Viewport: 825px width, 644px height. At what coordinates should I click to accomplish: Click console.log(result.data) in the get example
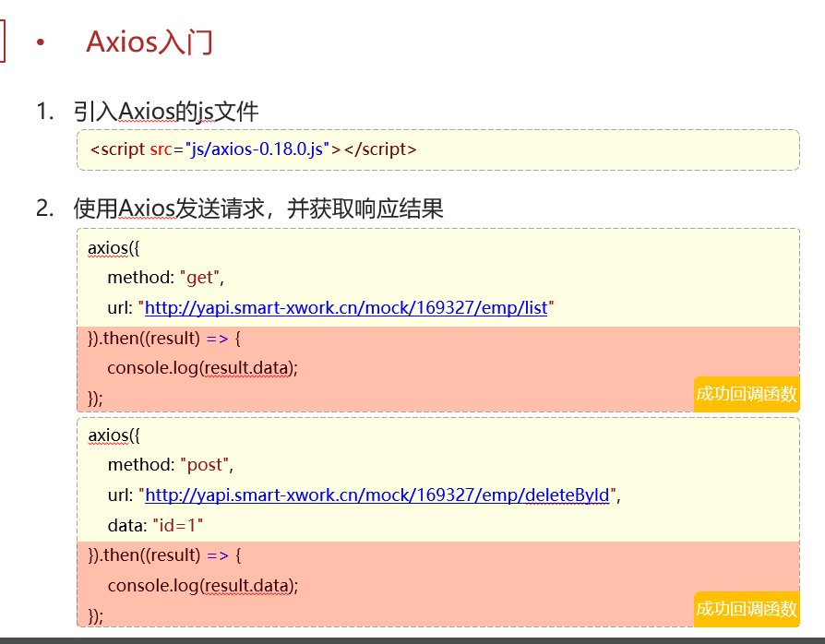[x=203, y=368]
